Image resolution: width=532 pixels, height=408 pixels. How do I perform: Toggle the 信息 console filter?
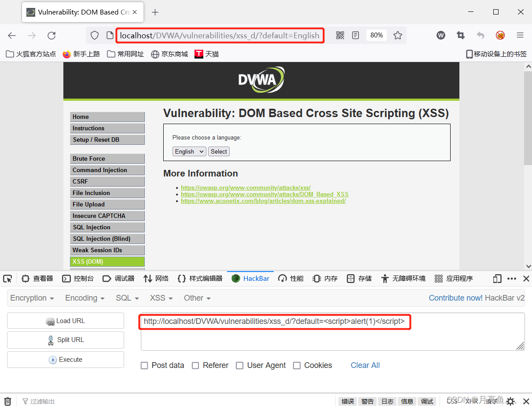point(407,401)
